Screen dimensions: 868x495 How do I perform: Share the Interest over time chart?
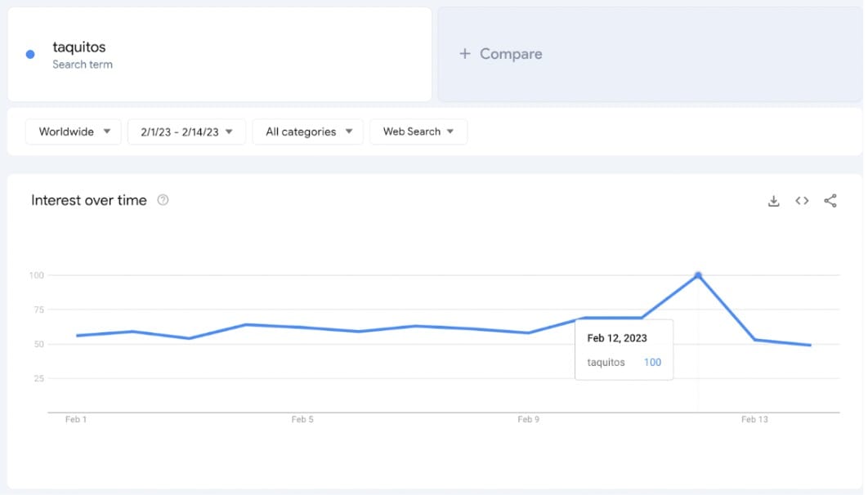pyautogui.click(x=830, y=201)
